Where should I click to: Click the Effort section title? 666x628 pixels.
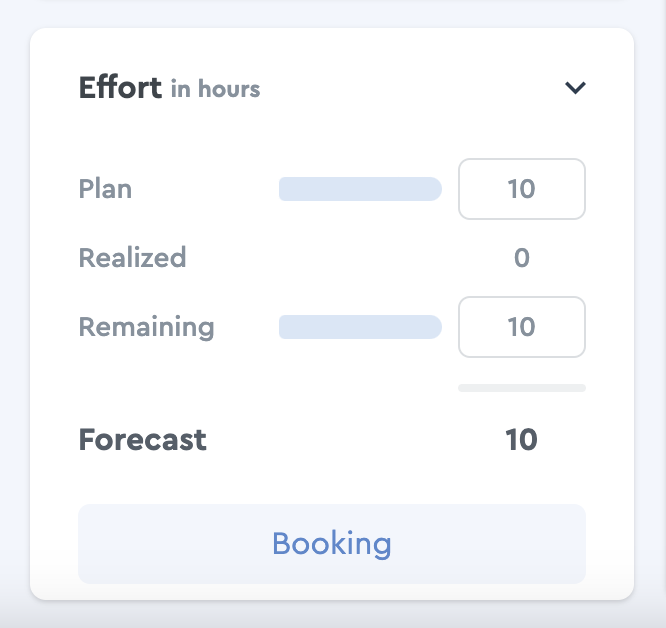coord(120,88)
